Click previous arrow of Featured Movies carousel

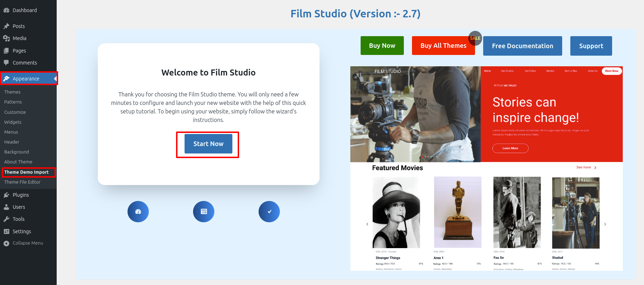pos(367,224)
